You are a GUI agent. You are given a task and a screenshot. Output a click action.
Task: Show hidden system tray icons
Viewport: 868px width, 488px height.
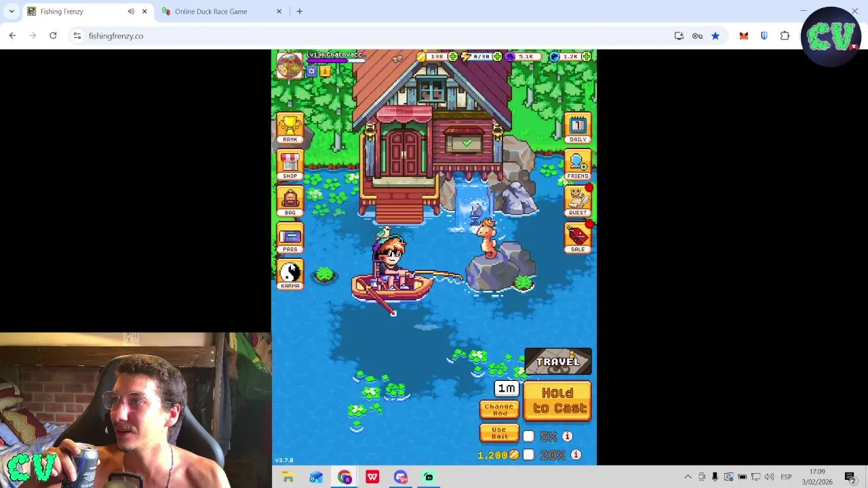pos(688,477)
